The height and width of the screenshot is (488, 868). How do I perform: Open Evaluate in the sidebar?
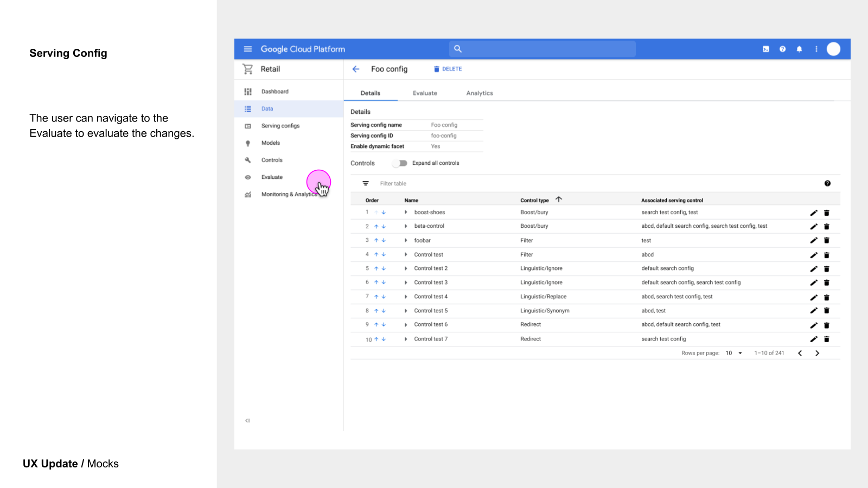289,177
